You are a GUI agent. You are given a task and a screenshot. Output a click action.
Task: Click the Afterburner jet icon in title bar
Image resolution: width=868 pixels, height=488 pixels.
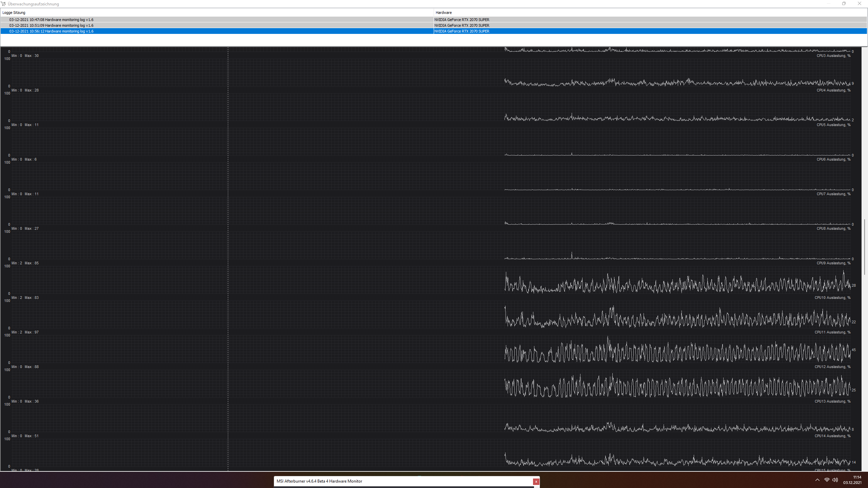pyautogui.click(x=3, y=4)
